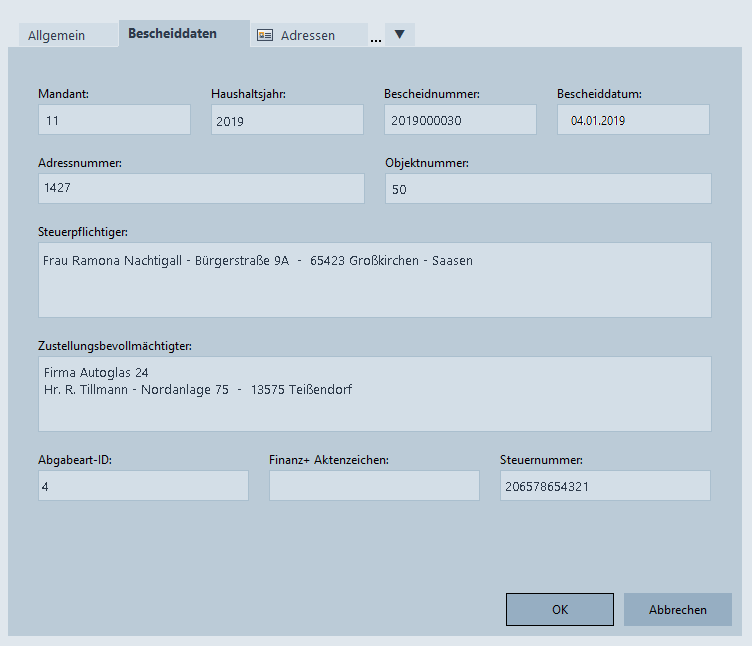The height and width of the screenshot is (646, 752).
Task: Focus the Haushaltsjahr field showing 2019
Action: tap(287, 120)
